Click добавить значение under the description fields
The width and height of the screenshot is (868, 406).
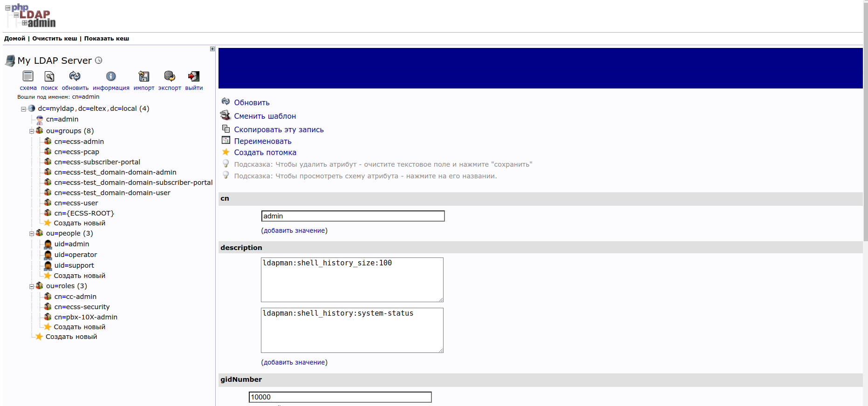(294, 362)
